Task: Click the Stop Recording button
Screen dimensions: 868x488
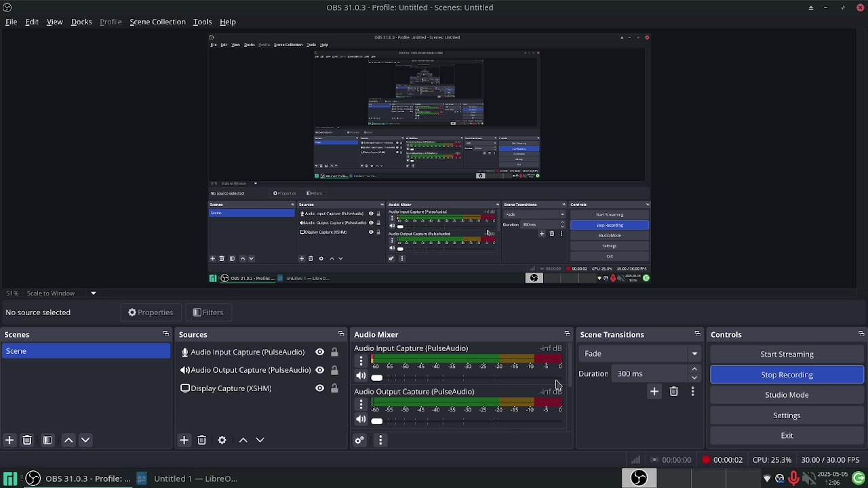Action: coord(787,375)
